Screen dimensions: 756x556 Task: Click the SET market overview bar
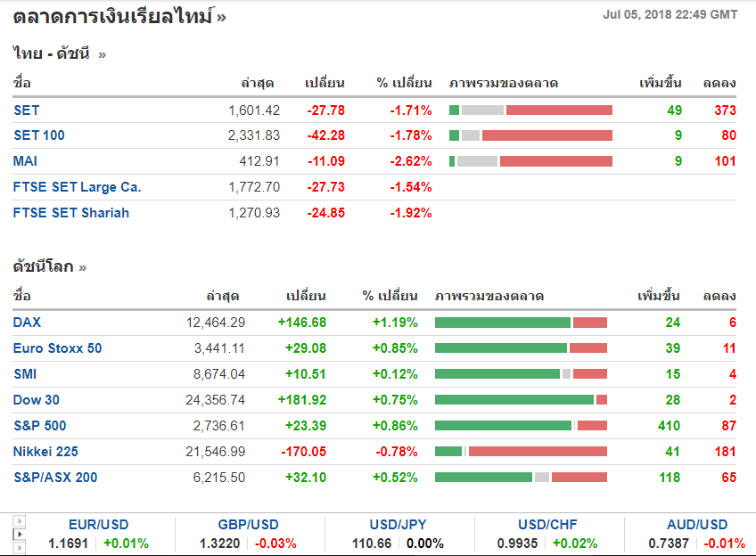[x=530, y=110]
